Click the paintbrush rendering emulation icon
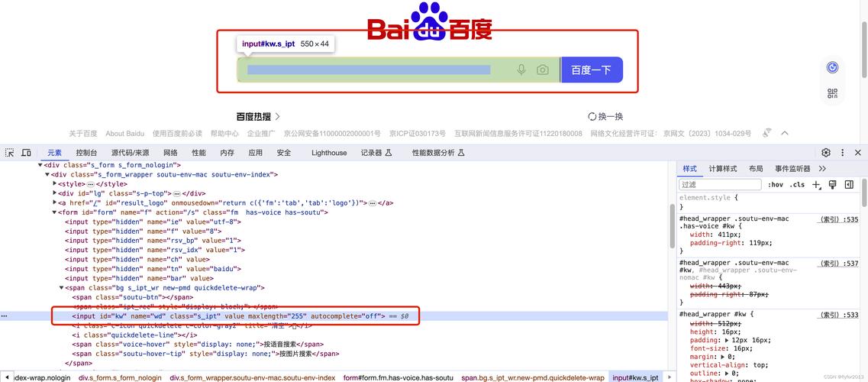868x382 pixels. [x=833, y=185]
